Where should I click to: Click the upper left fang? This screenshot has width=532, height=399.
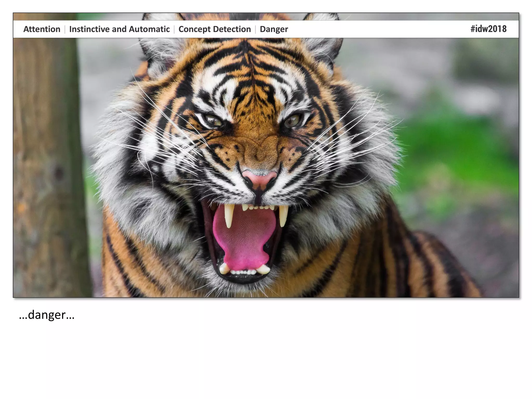click(229, 215)
